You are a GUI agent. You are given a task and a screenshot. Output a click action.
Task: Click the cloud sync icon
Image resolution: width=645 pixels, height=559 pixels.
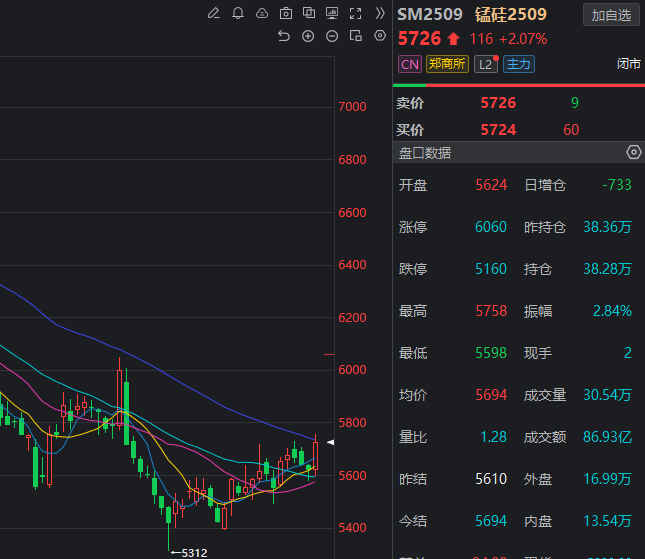[262, 14]
